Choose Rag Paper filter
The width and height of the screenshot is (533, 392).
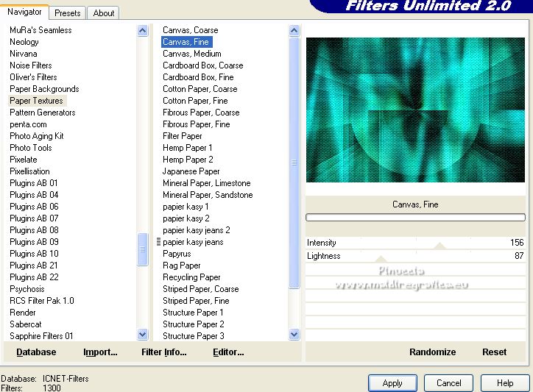click(x=182, y=266)
